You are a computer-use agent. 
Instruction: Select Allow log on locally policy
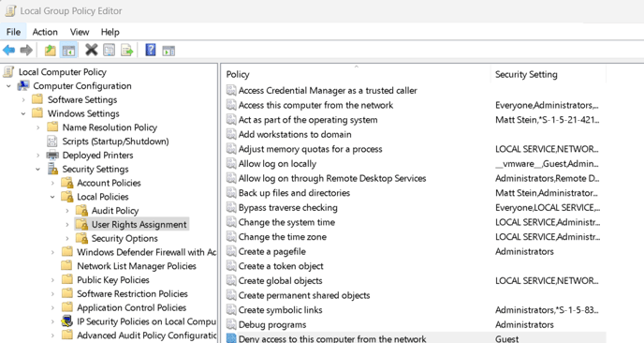[277, 164]
